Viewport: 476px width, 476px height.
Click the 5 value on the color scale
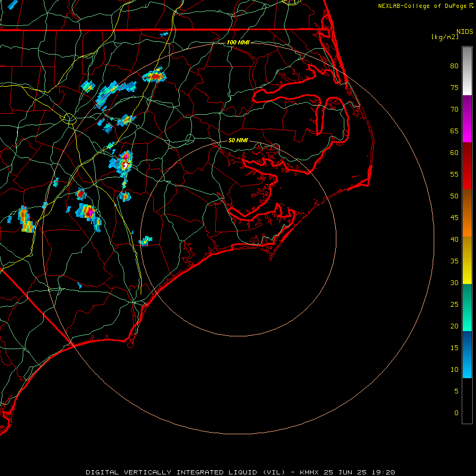click(456, 391)
